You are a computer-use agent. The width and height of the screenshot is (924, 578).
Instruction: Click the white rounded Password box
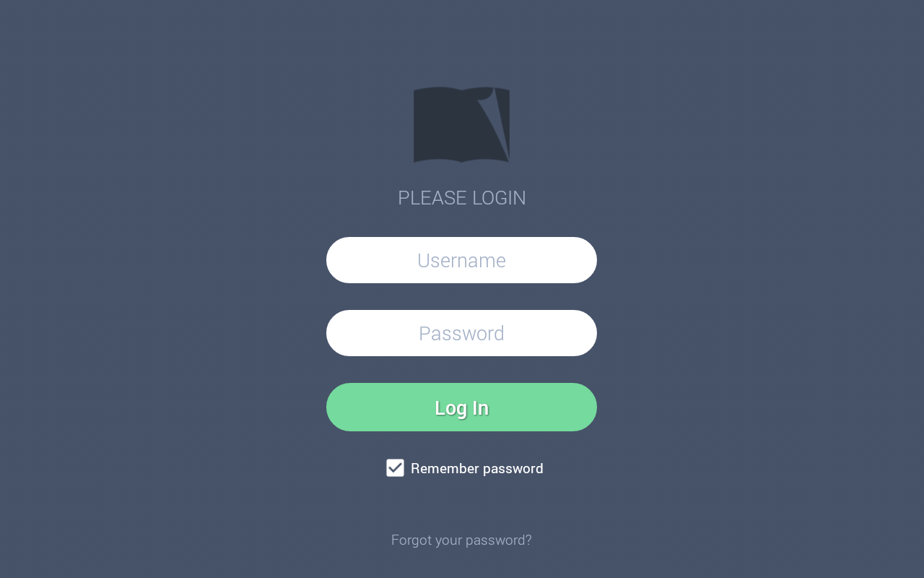(x=461, y=333)
